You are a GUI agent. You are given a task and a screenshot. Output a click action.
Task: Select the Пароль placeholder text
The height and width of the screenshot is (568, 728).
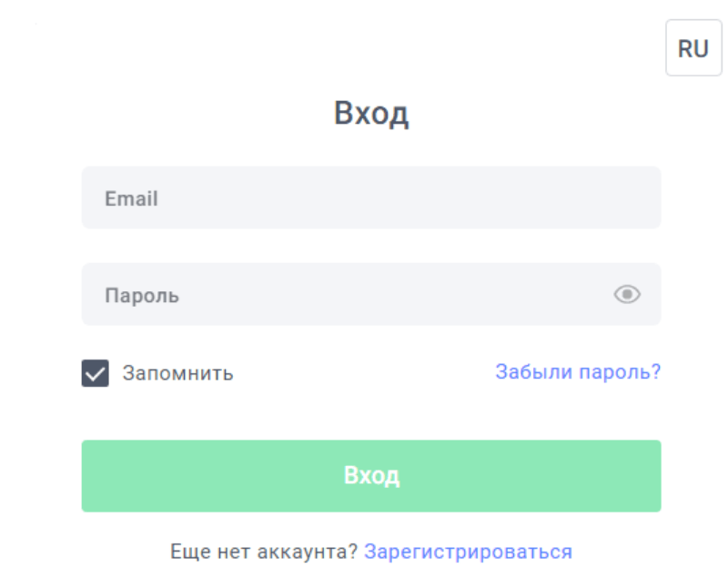(142, 296)
